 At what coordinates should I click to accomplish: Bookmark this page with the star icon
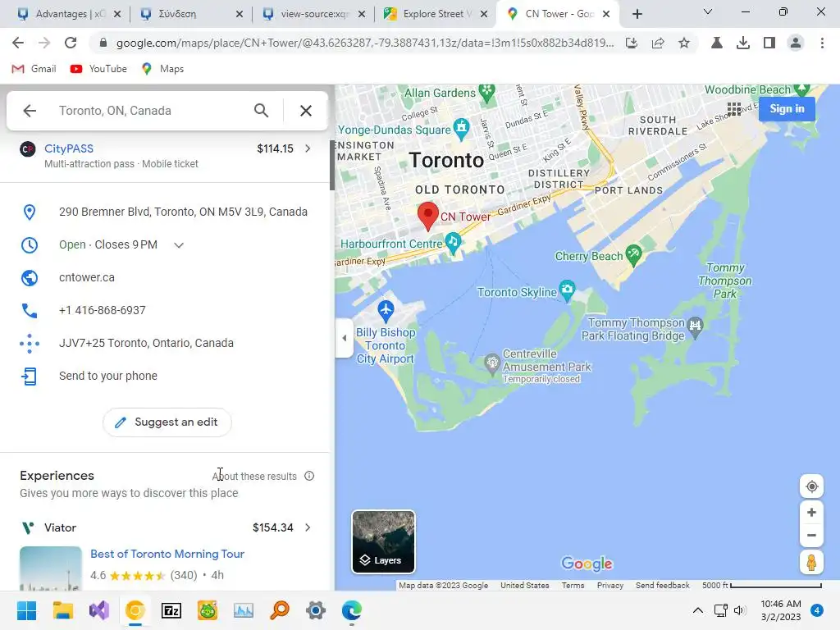(x=684, y=43)
